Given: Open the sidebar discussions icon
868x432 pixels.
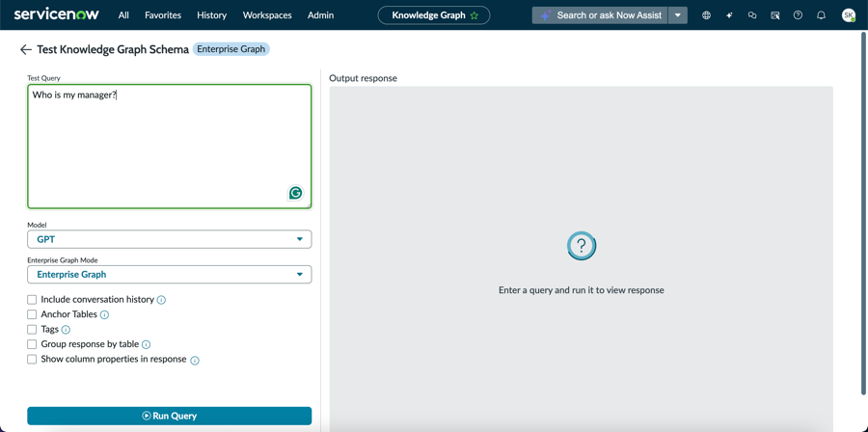Looking at the screenshot, I should point(775,15).
